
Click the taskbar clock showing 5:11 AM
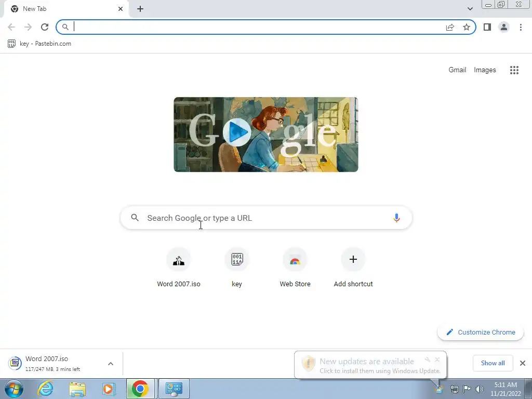506,389
